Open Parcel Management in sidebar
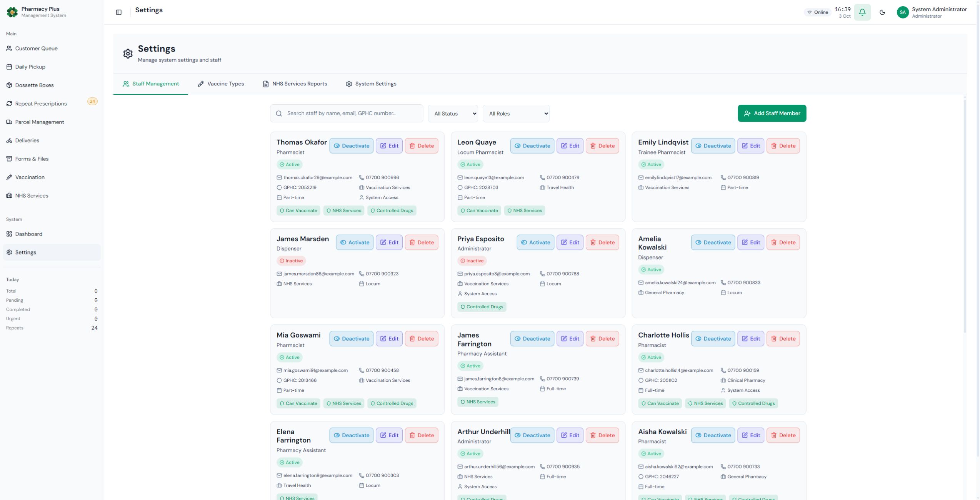980x500 pixels. click(x=52, y=122)
